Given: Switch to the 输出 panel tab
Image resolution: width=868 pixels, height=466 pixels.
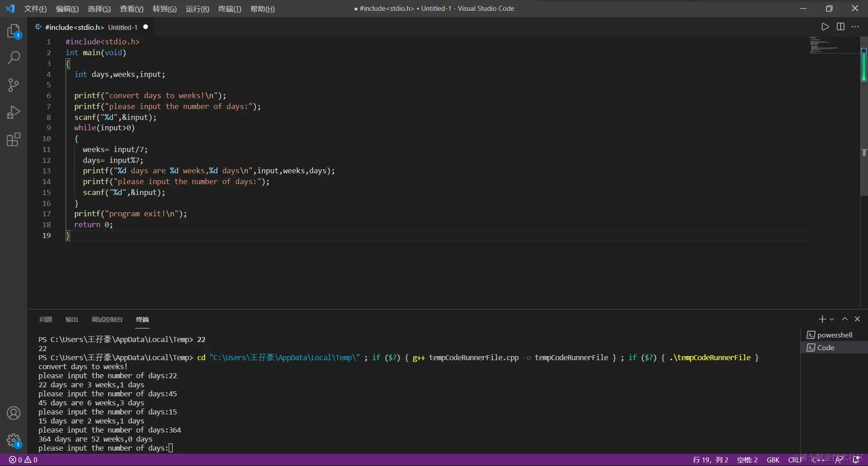Looking at the screenshot, I should point(72,319).
